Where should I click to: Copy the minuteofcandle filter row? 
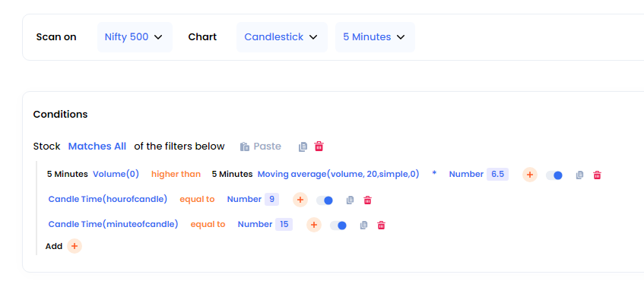click(363, 226)
